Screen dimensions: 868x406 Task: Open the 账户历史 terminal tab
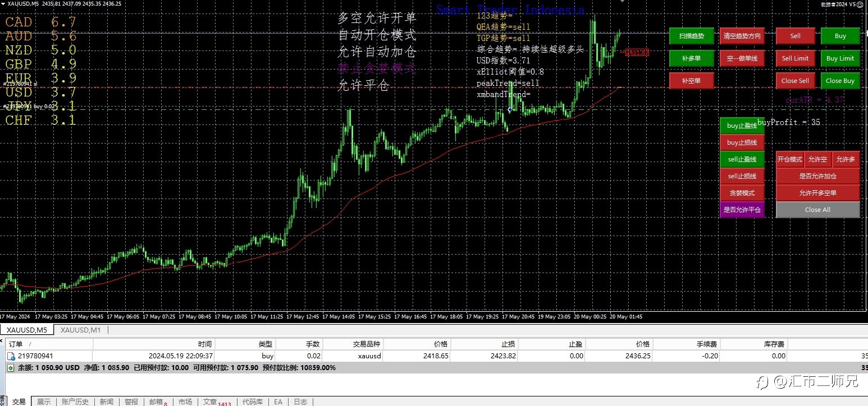point(75,402)
